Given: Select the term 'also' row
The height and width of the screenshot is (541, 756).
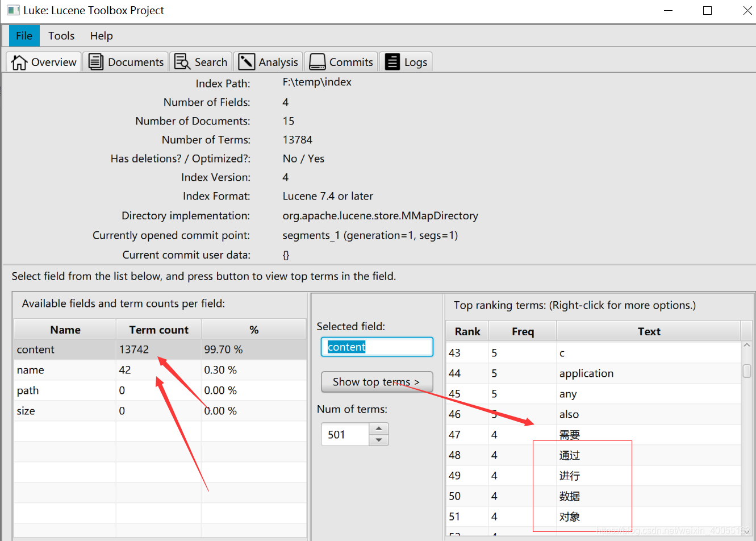Looking at the screenshot, I should pos(594,414).
